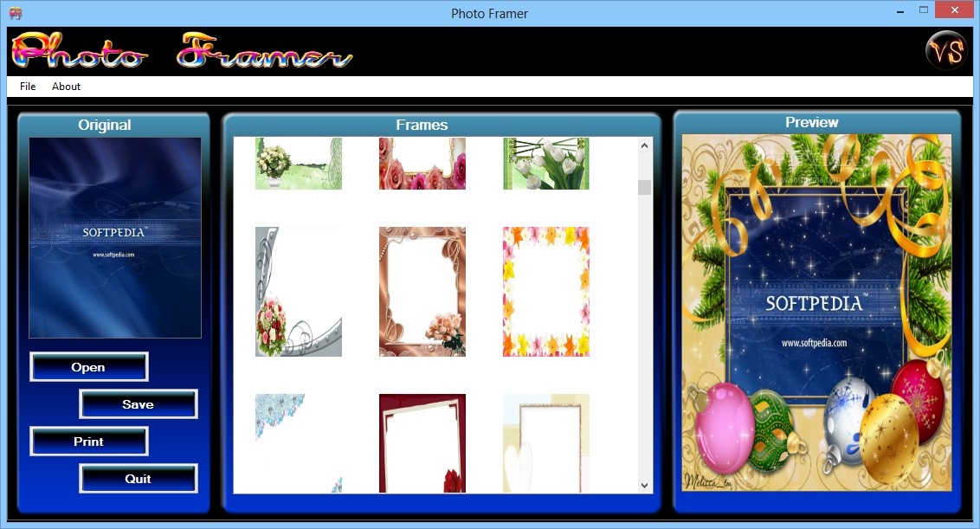Click the Frames list scroll down arrow
Screen dimensions: 980x529
tap(644, 485)
